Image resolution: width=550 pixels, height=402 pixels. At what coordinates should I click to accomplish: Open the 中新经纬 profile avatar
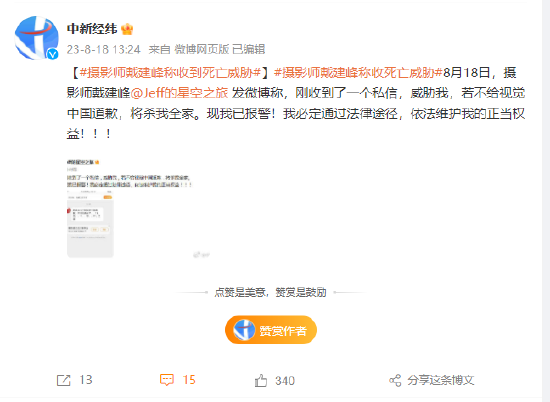tap(36, 38)
